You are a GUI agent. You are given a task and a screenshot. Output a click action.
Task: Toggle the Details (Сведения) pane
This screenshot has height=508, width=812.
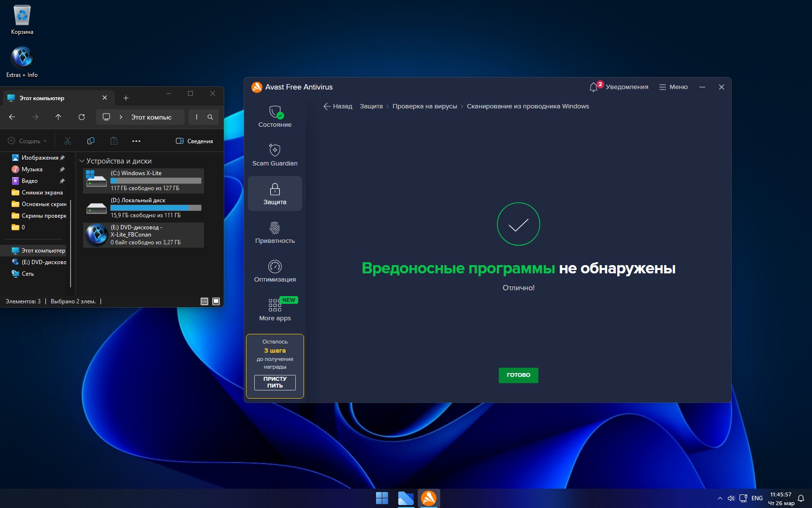click(194, 141)
